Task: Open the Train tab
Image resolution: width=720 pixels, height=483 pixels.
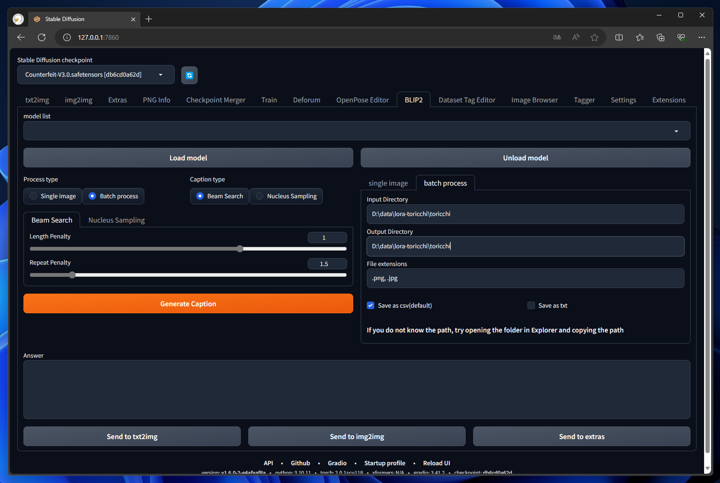Action: click(269, 100)
